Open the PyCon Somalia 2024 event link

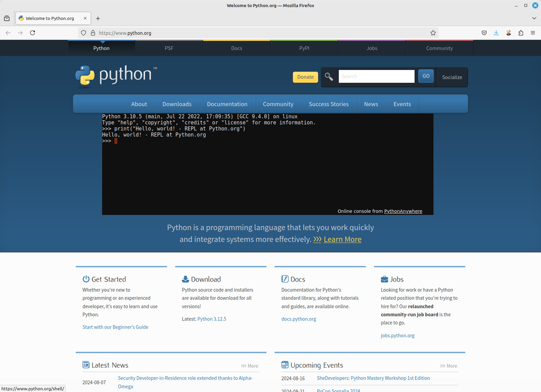338,390
